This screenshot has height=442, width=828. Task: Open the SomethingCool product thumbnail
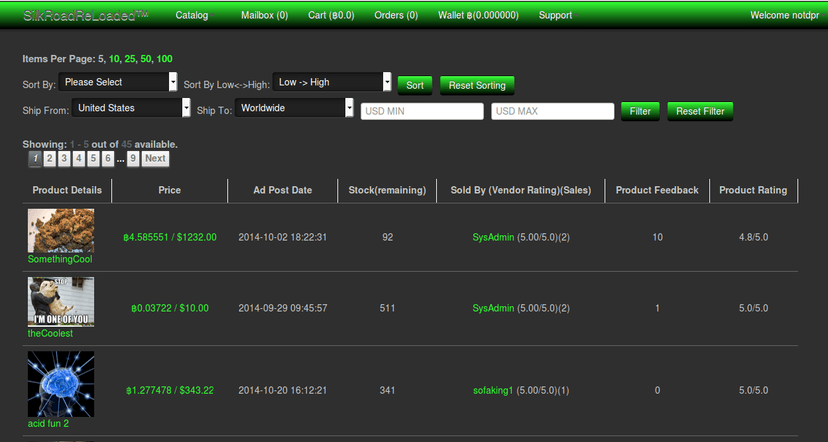coord(61,230)
